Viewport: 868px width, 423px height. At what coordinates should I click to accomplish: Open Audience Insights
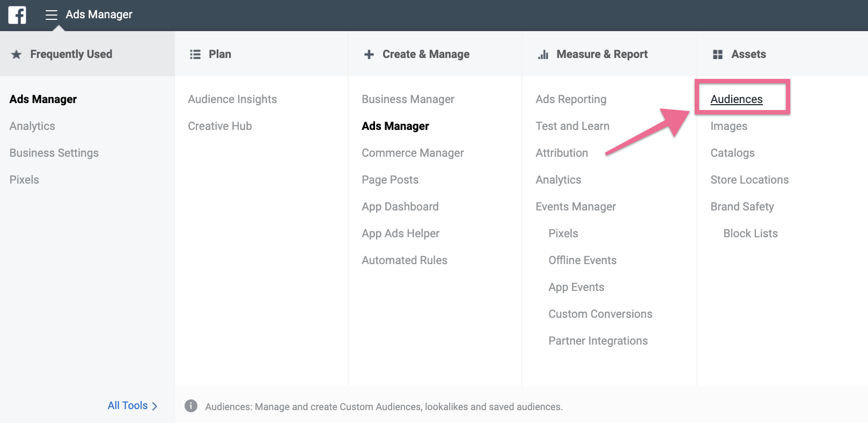tap(232, 99)
